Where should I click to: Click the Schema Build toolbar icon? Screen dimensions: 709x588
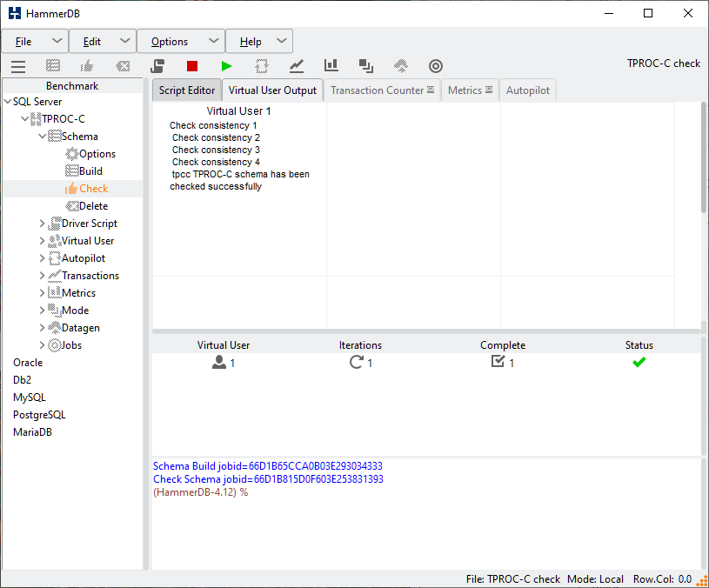(x=53, y=66)
